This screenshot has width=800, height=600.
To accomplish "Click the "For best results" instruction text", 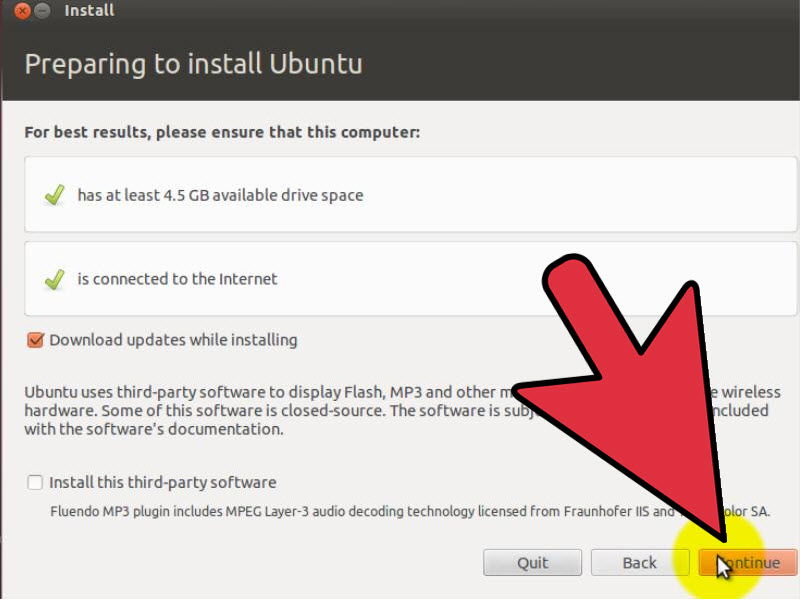I will pos(222,132).
